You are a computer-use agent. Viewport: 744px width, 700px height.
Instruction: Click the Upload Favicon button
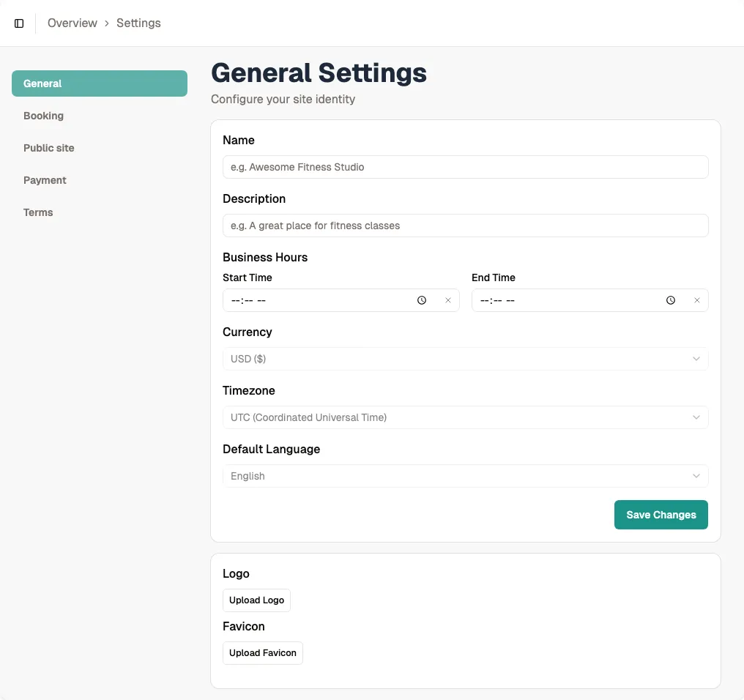[x=263, y=653]
